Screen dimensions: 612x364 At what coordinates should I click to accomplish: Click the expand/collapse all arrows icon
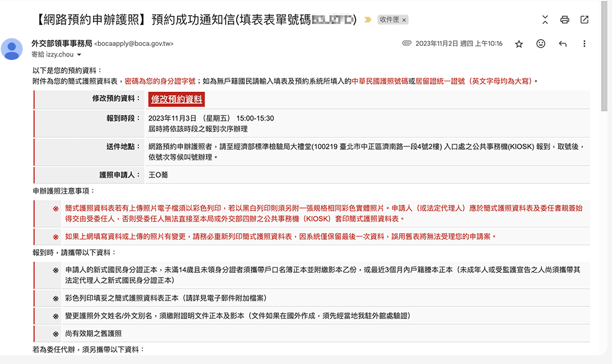point(545,20)
